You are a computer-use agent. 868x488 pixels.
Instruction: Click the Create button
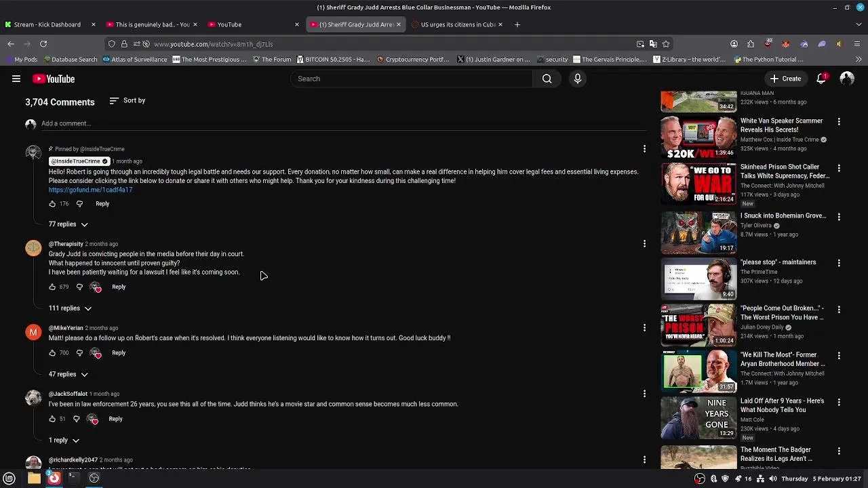(785, 79)
